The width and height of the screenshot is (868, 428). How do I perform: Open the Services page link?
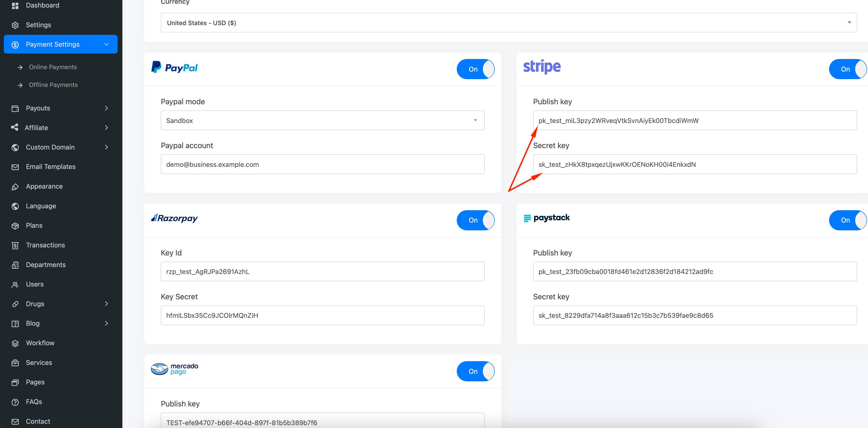point(39,363)
